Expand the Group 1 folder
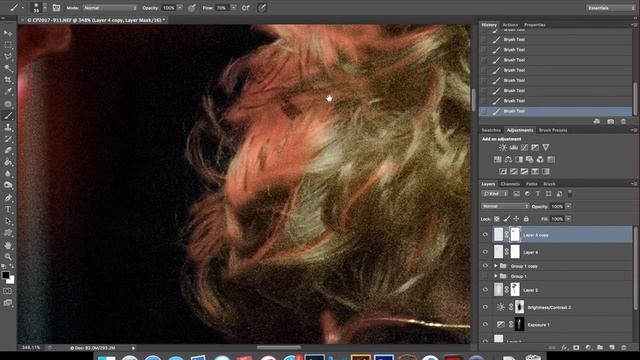Screen dimensions: 640x360 496,276
